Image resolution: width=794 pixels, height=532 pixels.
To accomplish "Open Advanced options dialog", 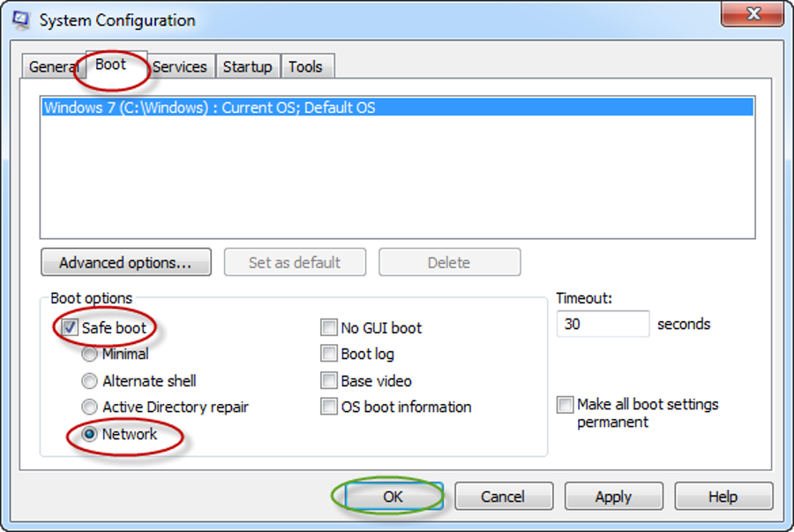I will point(126,262).
